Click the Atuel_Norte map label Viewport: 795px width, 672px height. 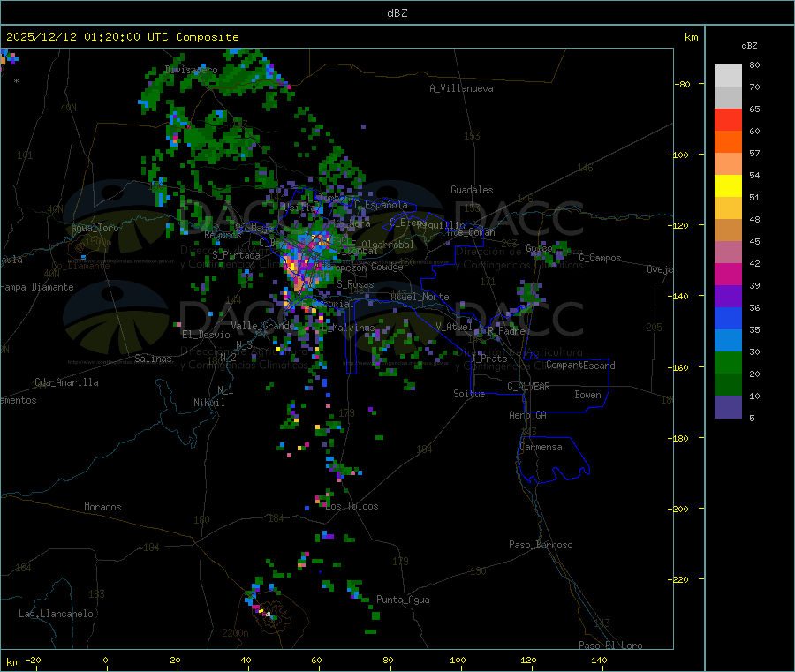coord(420,297)
